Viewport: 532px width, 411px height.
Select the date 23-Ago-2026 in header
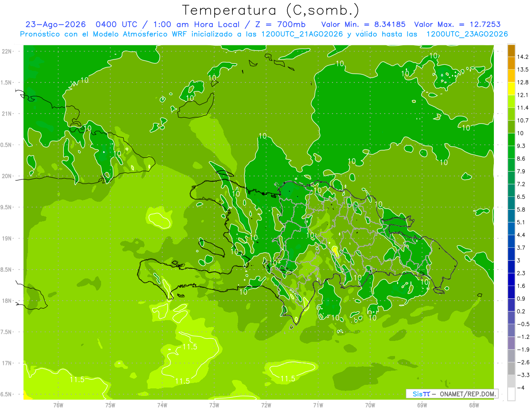(55, 24)
